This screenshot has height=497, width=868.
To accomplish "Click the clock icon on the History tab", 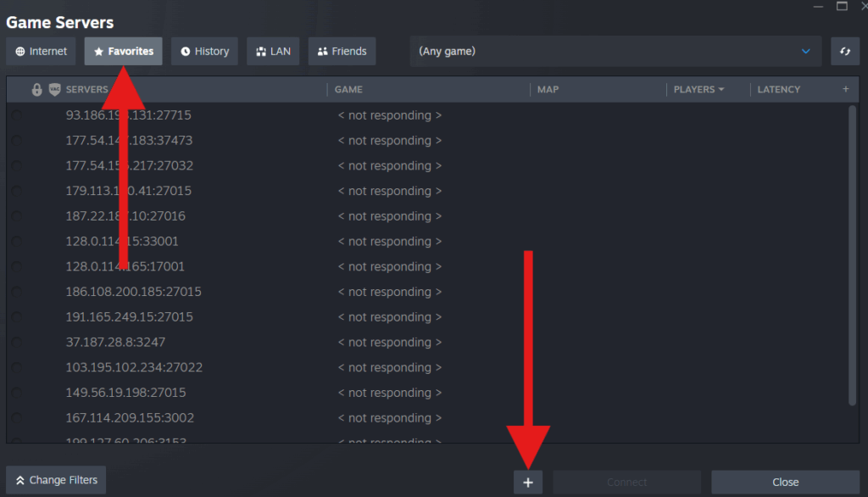I will (185, 51).
